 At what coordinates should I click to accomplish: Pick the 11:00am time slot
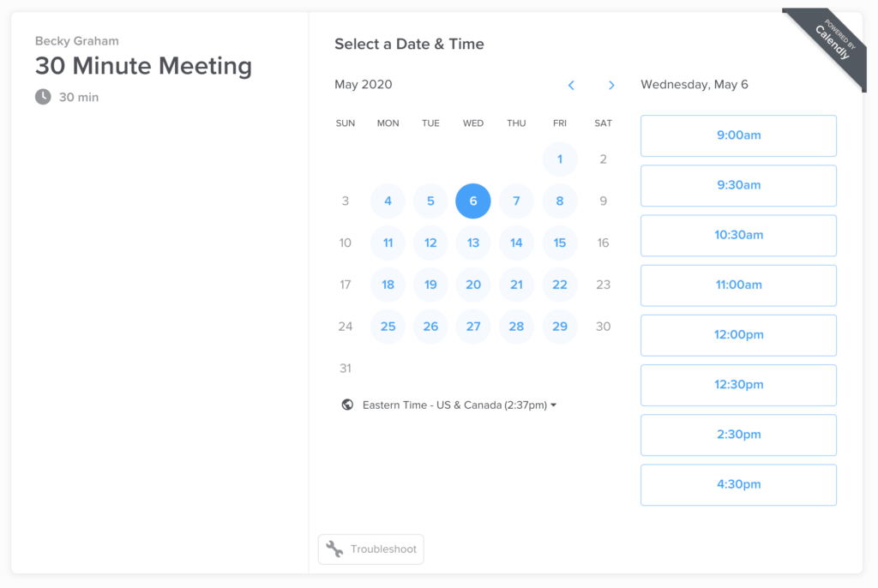(738, 285)
